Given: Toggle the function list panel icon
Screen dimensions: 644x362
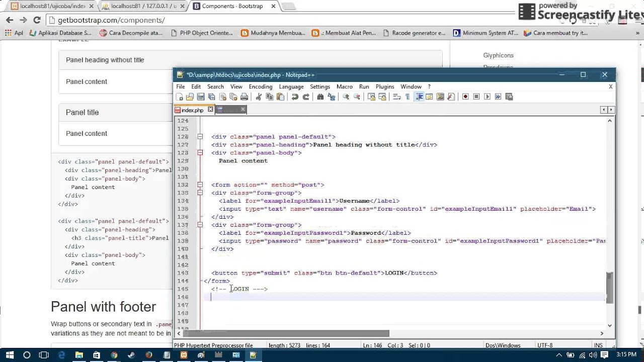Looking at the screenshot, I should click(451, 97).
